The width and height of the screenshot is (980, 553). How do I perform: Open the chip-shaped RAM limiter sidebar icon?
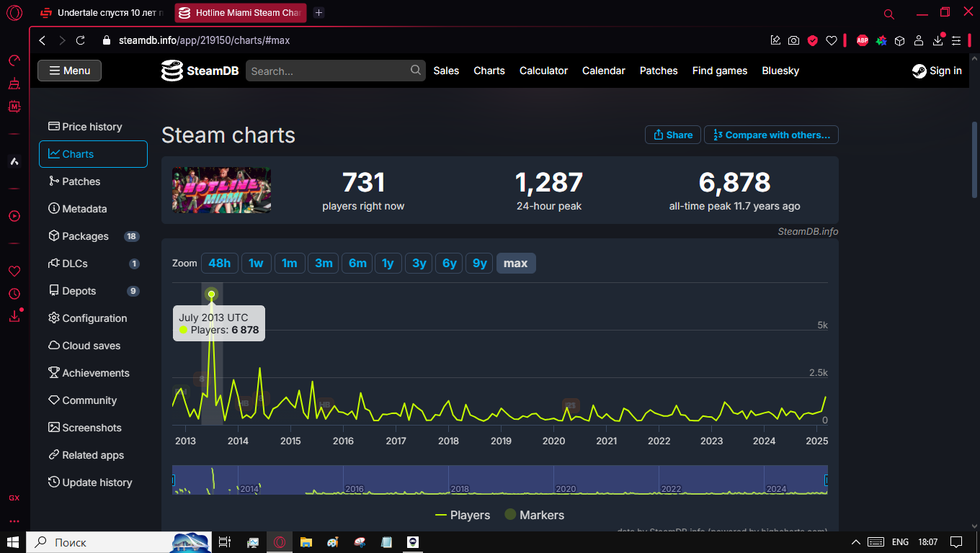[14, 107]
